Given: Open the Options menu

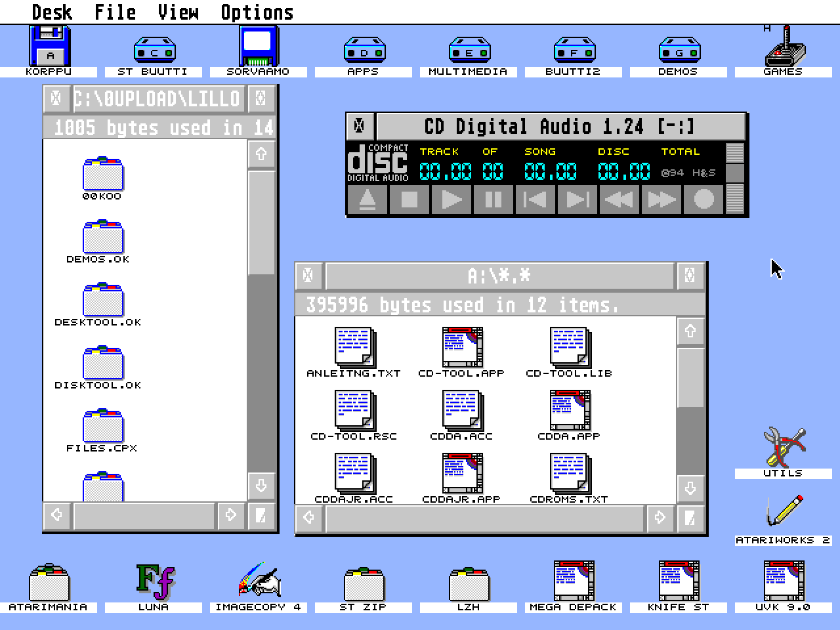Looking at the screenshot, I should (256, 11).
